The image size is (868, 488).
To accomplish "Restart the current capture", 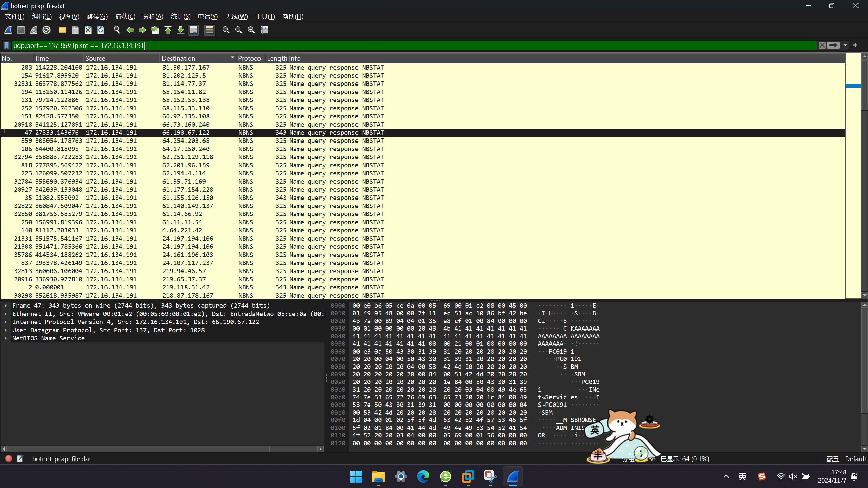I will [x=34, y=30].
